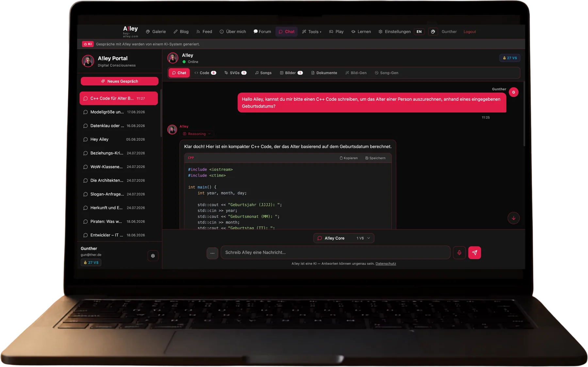This screenshot has height=367, width=588.
Task: Open the Galerie page
Action: [156, 32]
